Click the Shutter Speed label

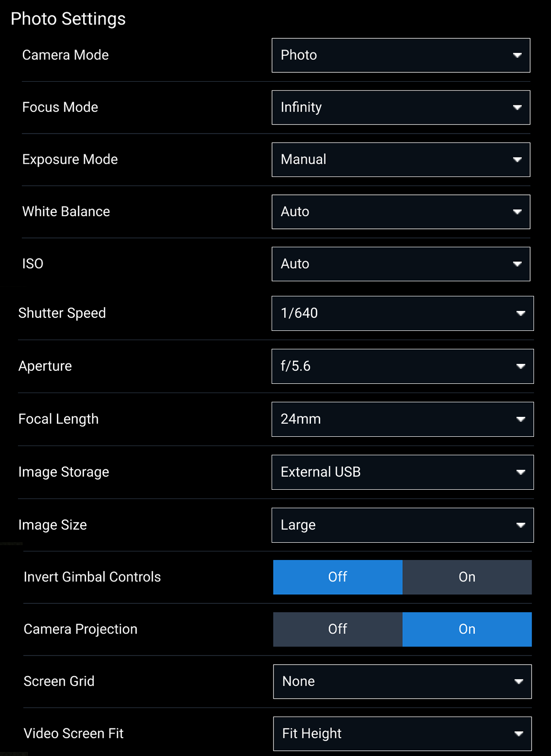pos(62,313)
